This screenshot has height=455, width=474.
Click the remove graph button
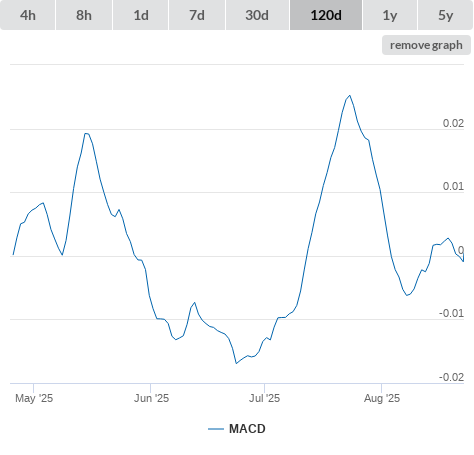click(426, 45)
